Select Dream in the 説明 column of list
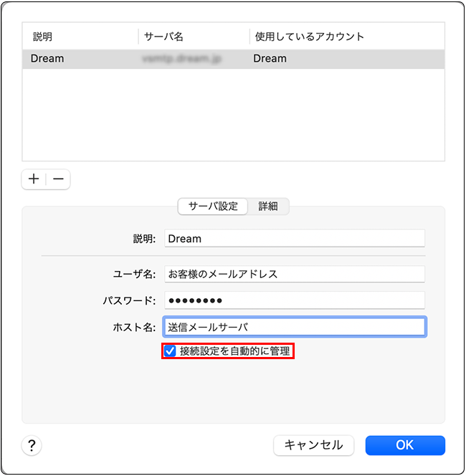 click(x=47, y=59)
